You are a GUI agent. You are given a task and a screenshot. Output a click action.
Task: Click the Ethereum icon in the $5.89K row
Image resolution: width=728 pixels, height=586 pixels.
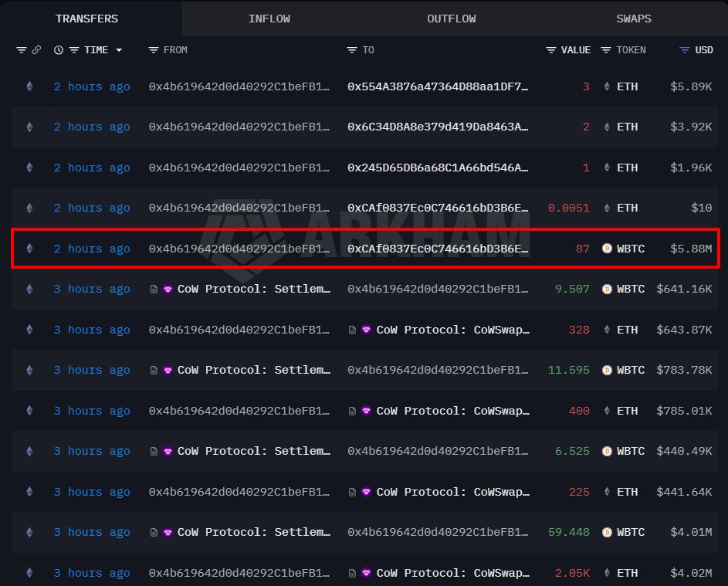click(x=29, y=86)
